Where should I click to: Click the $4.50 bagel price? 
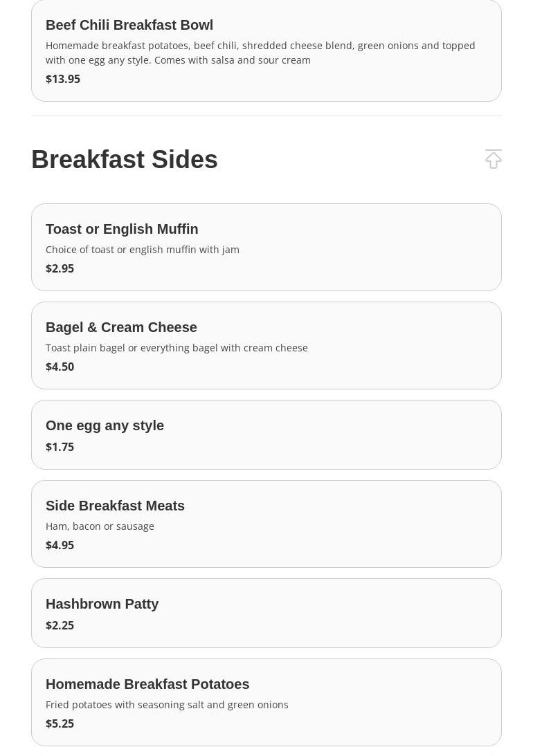click(60, 367)
